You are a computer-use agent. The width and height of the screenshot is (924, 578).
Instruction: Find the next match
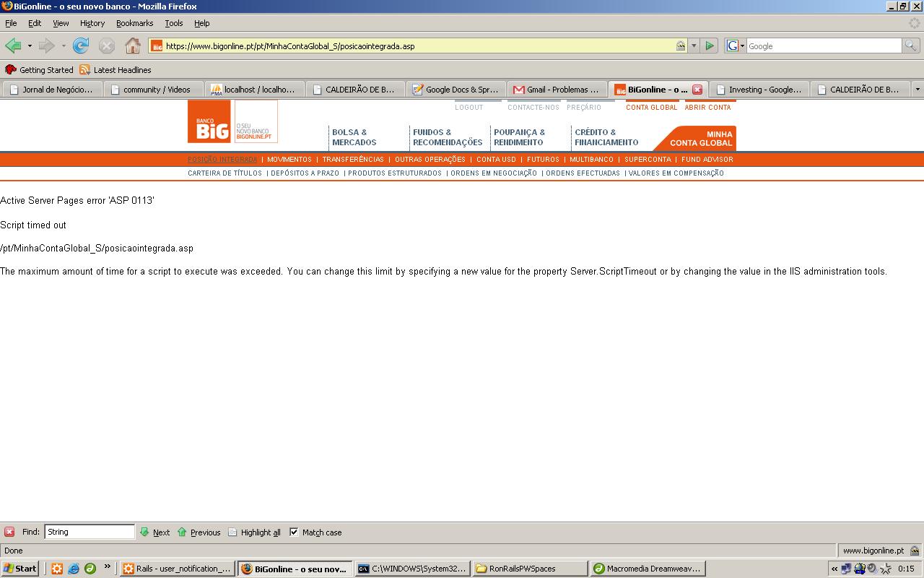click(154, 532)
